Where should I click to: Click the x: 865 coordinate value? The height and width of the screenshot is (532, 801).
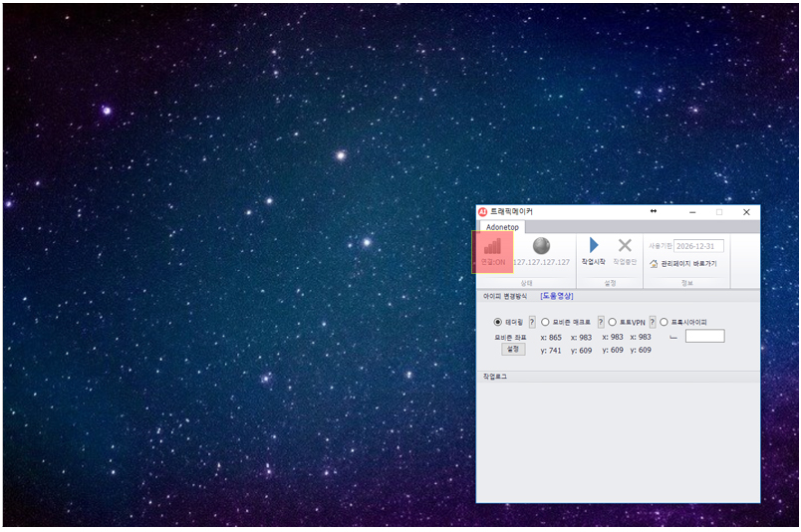(551, 338)
